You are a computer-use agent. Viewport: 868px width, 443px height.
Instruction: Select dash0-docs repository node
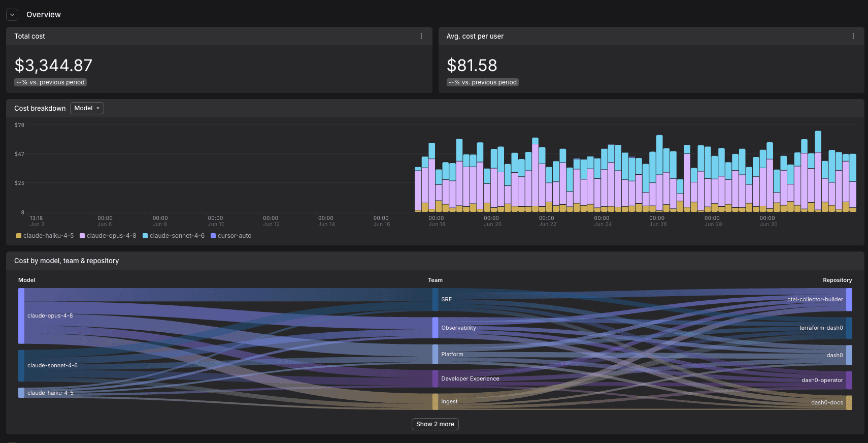(x=849, y=403)
